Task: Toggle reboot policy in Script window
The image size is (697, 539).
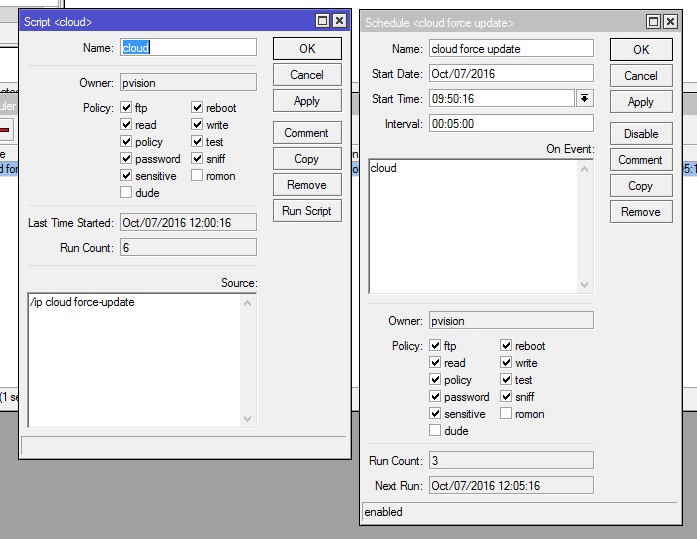Action: point(197,108)
